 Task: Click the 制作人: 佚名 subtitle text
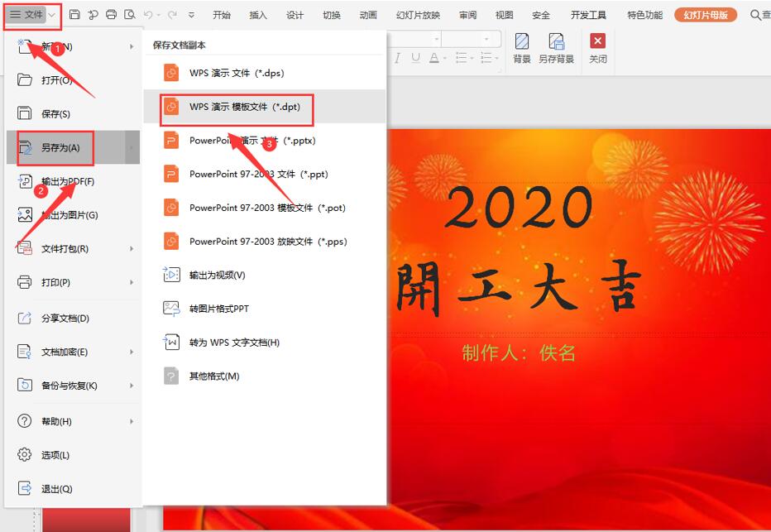pyautogui.click(x=518, y=352)
